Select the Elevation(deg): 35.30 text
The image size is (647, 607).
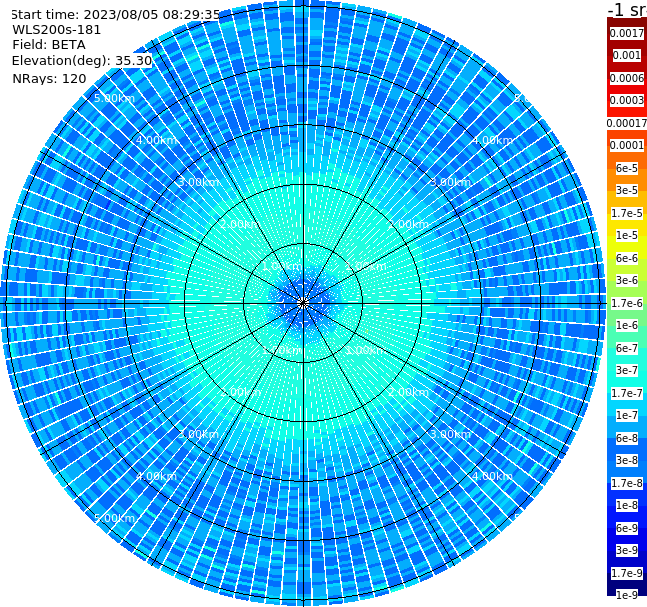coord(82,61)
